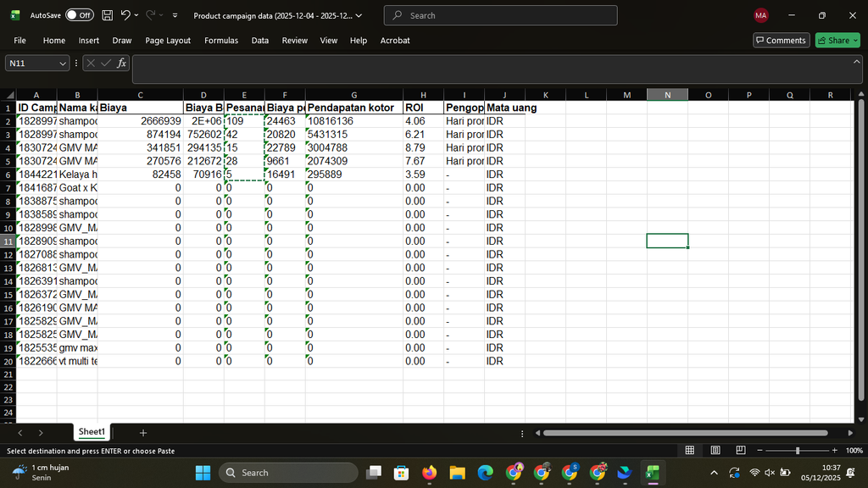Click the Redo arrow icon
868x488 pixels.
click(150, 15)
